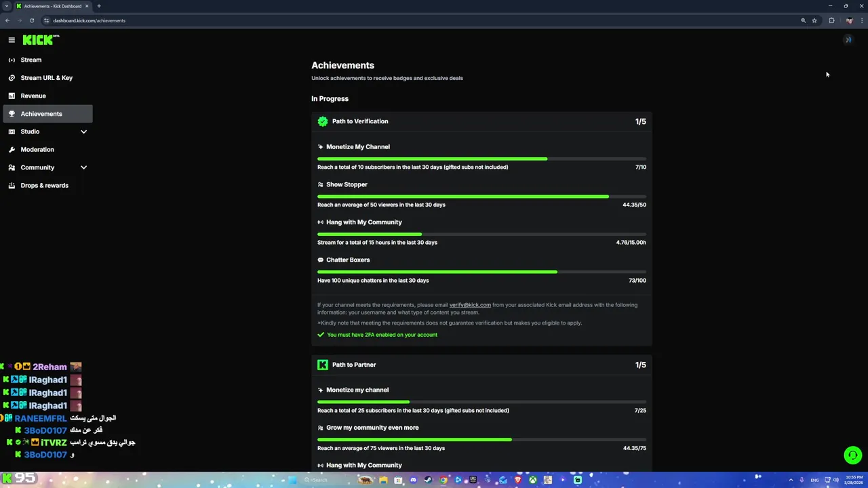Viewport: 868px width, 488px height.
Task: Click the 7/25 subscribers value
Action: tap(640, 411)
